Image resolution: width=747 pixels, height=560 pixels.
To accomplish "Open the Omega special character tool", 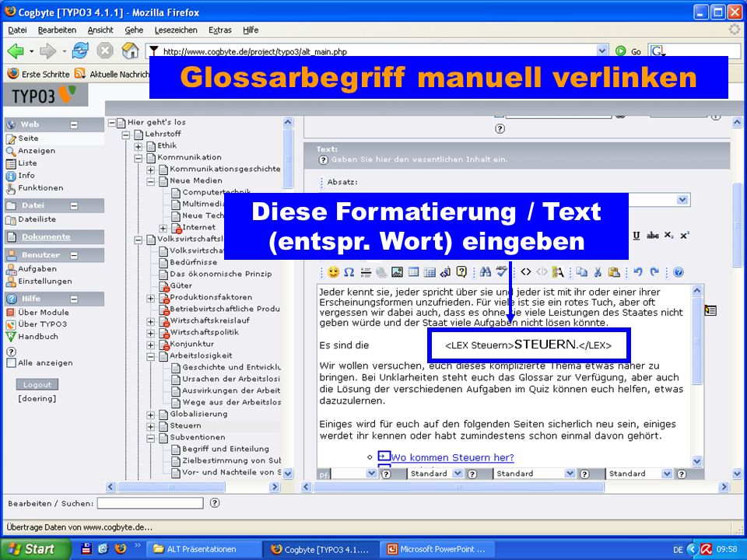I will (x=349, y=272).
